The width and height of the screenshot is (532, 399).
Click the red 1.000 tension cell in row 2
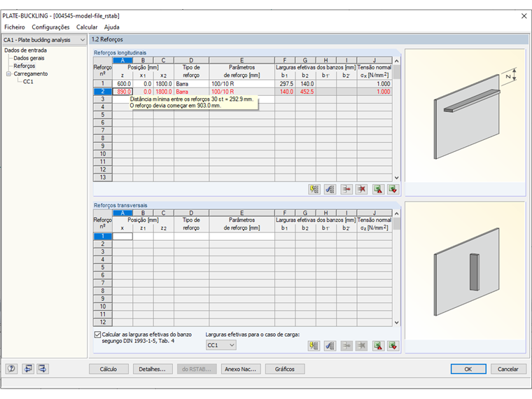pyautogui.click(x=374, y=92)
